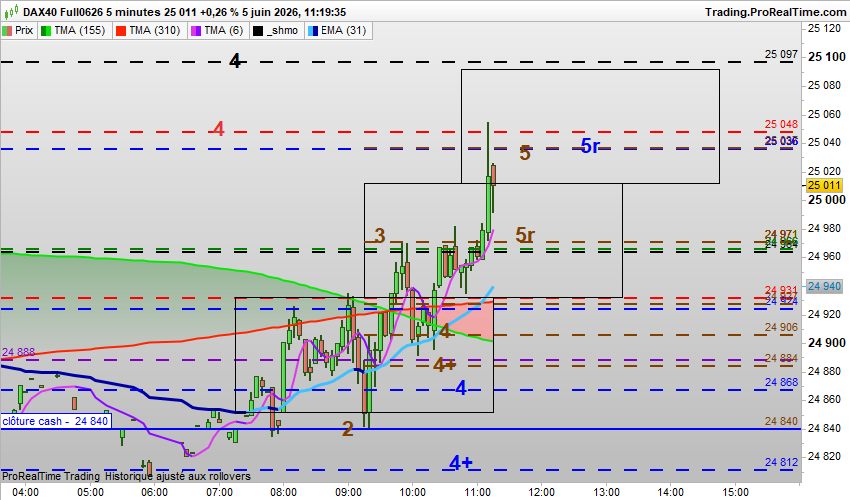Click the blue wave label 4 near 24 868
The height and width of the screenshot is (500, 850).
pos(461,388)
